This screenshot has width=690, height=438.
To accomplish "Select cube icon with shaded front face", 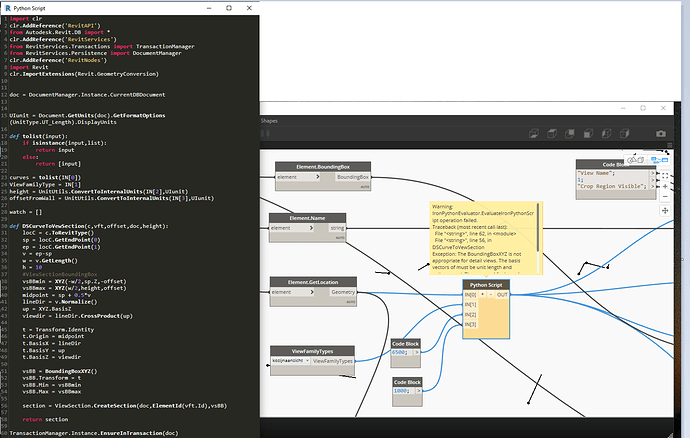I will [588, 133].
